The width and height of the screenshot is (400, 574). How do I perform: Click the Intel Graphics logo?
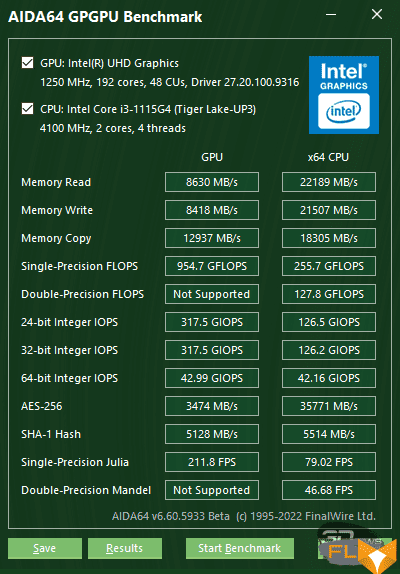344,95
